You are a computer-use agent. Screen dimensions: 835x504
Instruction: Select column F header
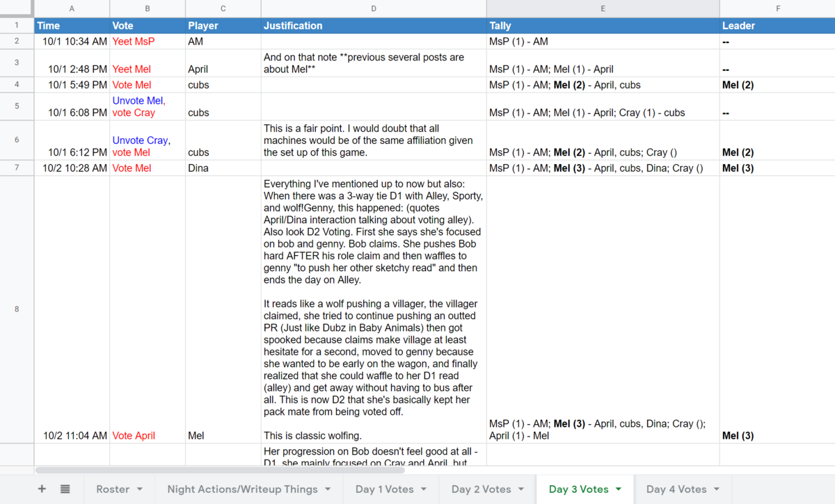(777, 8)
